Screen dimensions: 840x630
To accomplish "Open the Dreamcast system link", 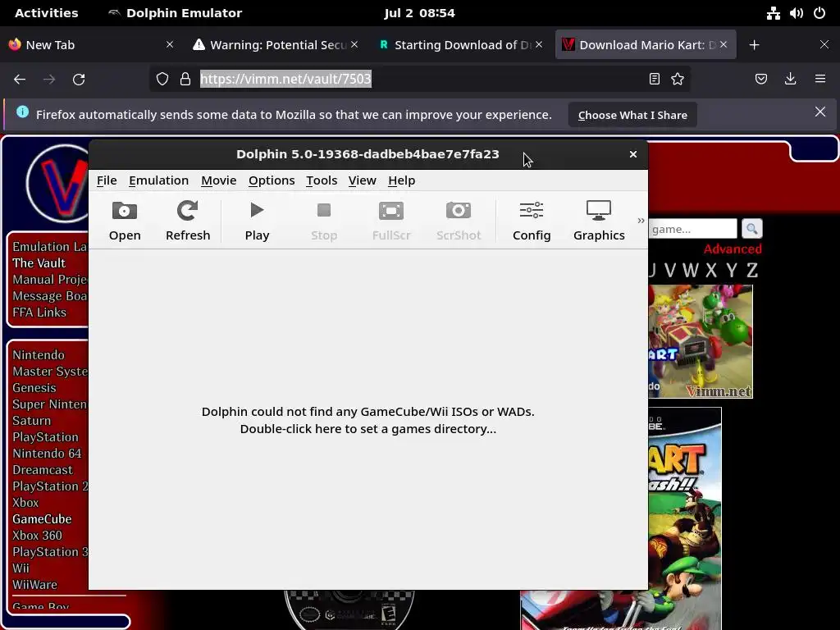I will pyautogui.click(x=43, y=470).
